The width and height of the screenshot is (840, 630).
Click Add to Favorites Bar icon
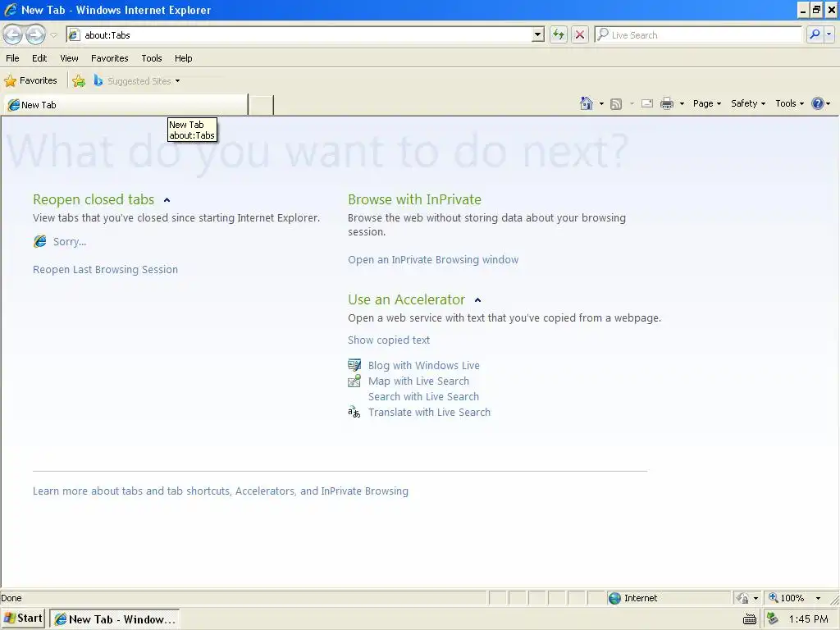(79, 81)
